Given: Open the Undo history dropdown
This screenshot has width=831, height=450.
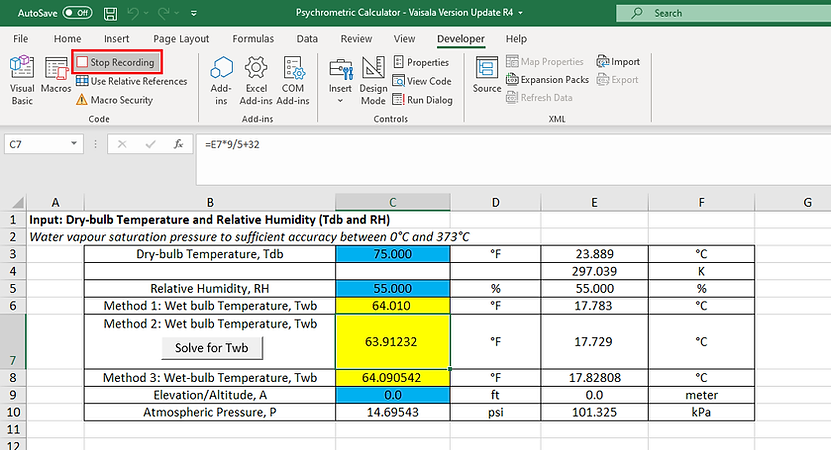Looking at the screenshot, I should [146, 13].
